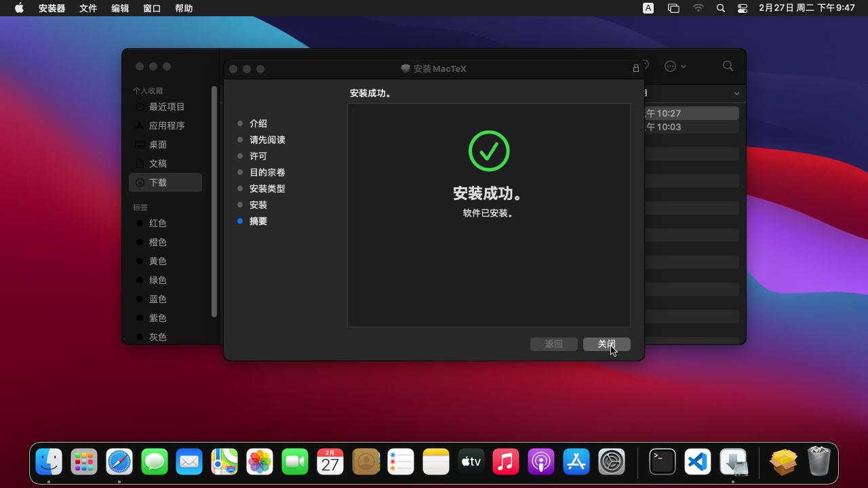Click the Wi-Fi icon in the menu bar
The height and width of the screenshot is (488, 868).
pyautogui.click(x=698, y=8)
